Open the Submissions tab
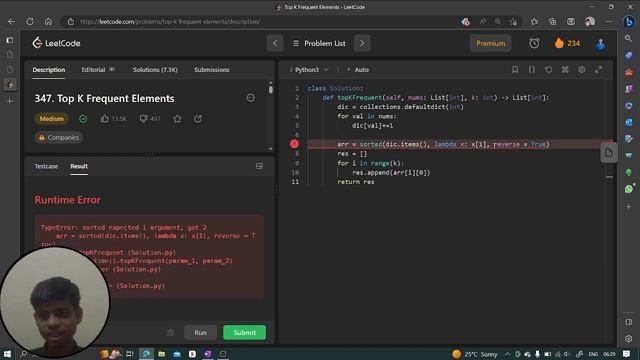This screenshot has width=640, height=360. pyautogui.click(x=211, y=70)
